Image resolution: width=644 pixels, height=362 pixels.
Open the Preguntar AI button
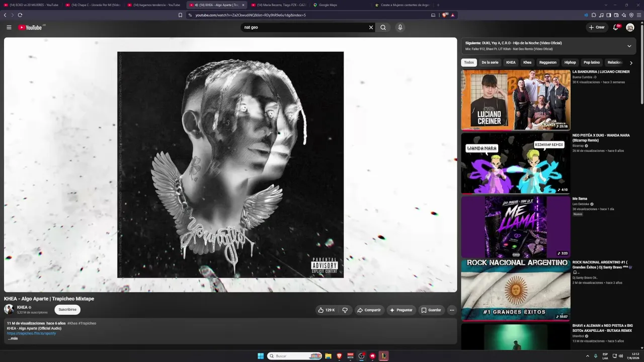[x=401, y=310]
